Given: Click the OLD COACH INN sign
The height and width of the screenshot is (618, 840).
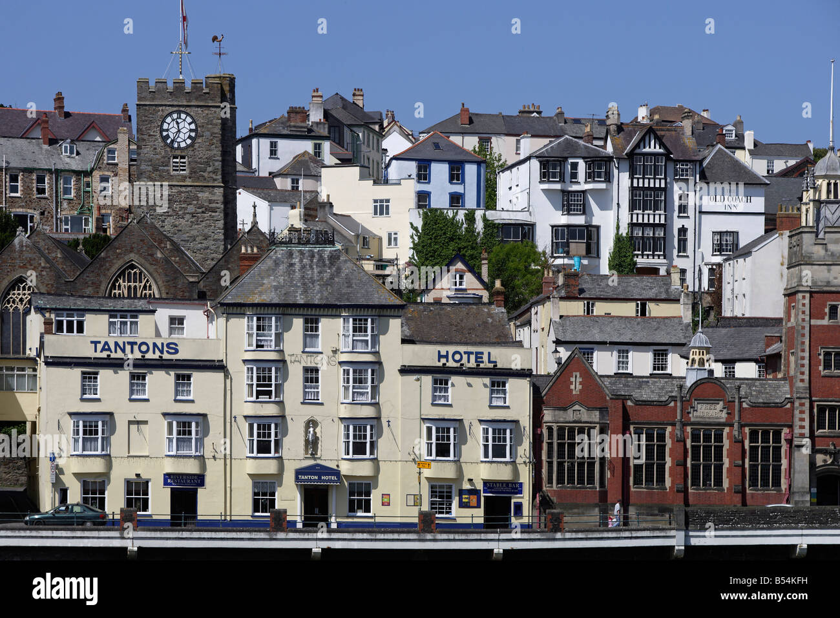Looking at the screenshot, I should click(x=730, y=203).
